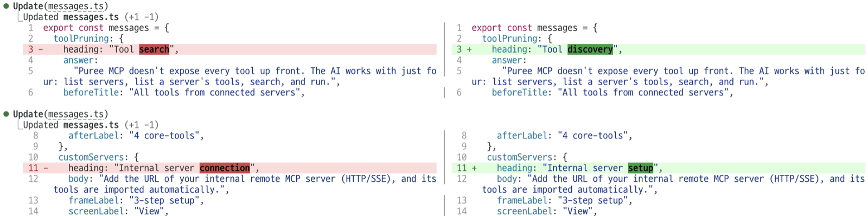Click "toolPruning: {" in the removed-side pane
The height and width of the screenshot is (216, 868).
pyautogui.click(x=88, y=39)
